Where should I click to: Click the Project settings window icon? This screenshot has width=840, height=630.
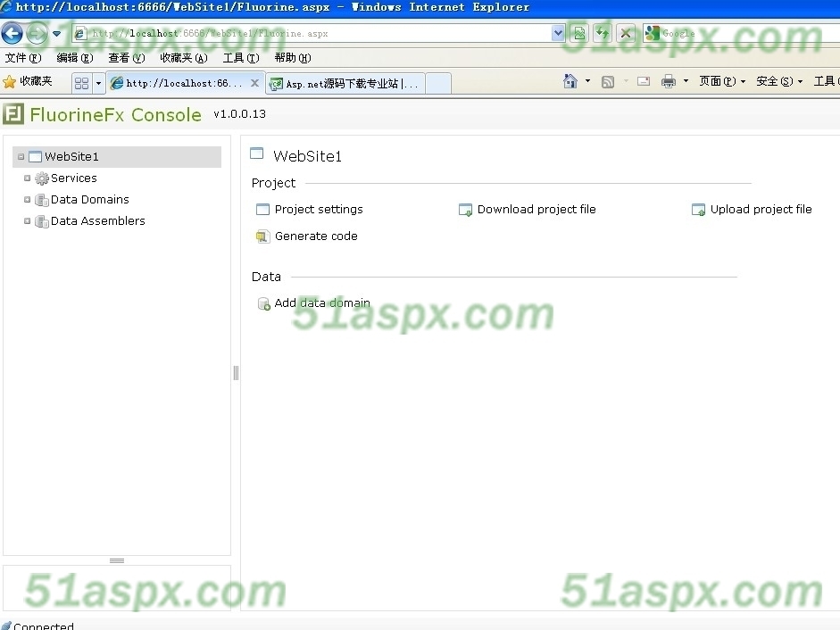pyautogui.click(x=262, y=210)
